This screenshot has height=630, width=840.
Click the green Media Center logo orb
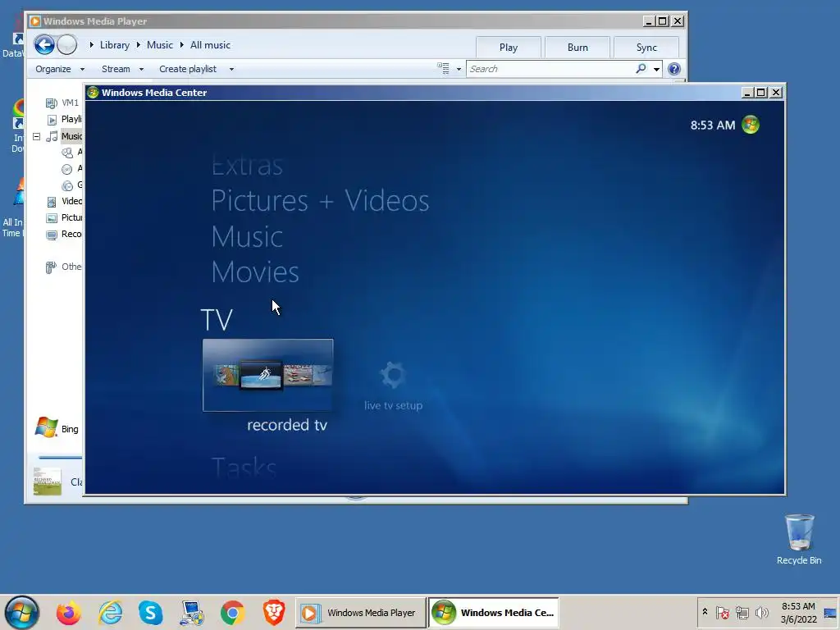(x=751, y=125)
